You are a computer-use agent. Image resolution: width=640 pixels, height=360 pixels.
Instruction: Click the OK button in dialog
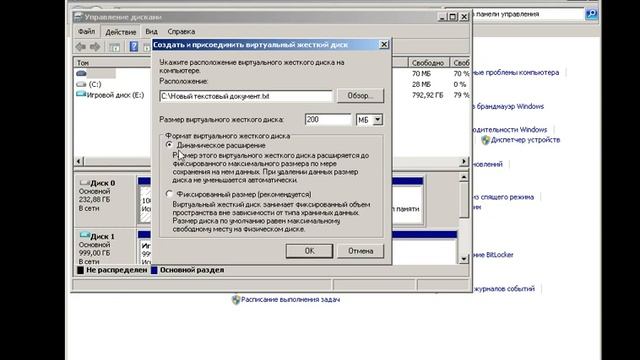click(309, 251)
